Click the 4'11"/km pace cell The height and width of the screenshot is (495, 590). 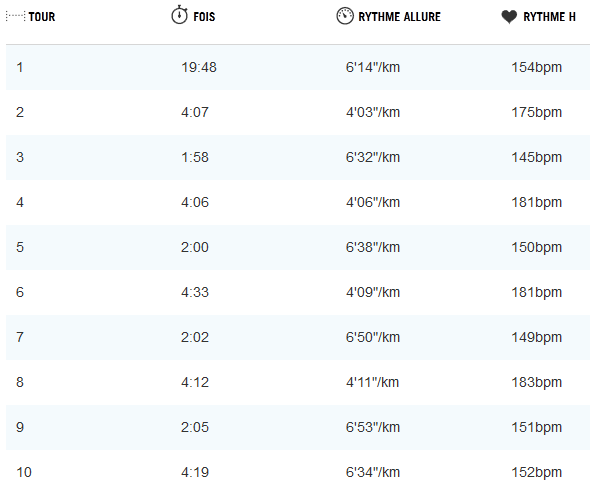pos(372,382)
